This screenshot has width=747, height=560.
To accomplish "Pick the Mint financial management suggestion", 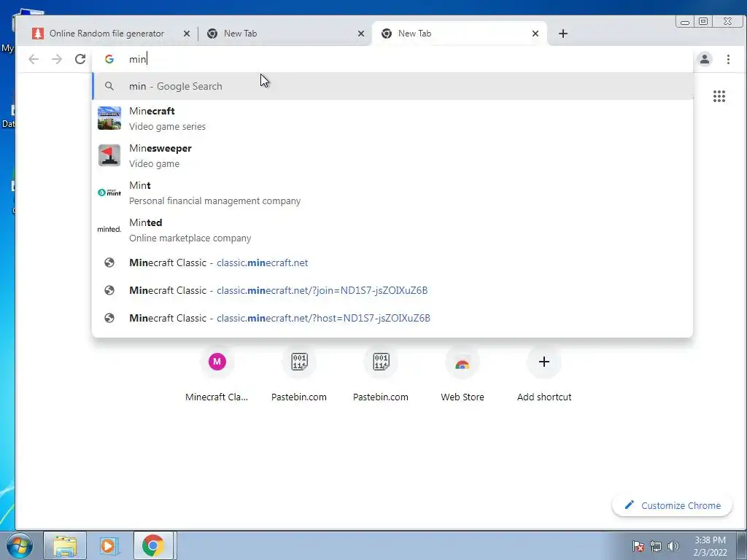I will coord(392,192).
